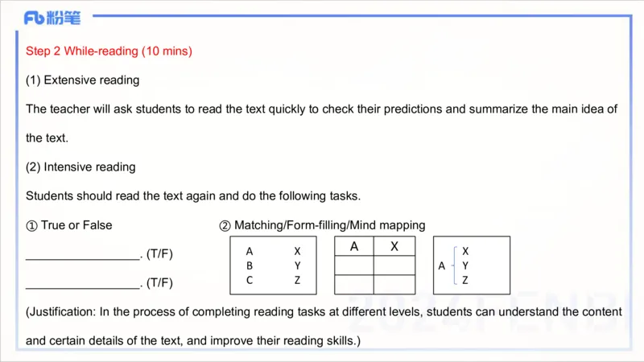Select the matching diagram box with A B C

pyautogui.click(x=273, y=265)
